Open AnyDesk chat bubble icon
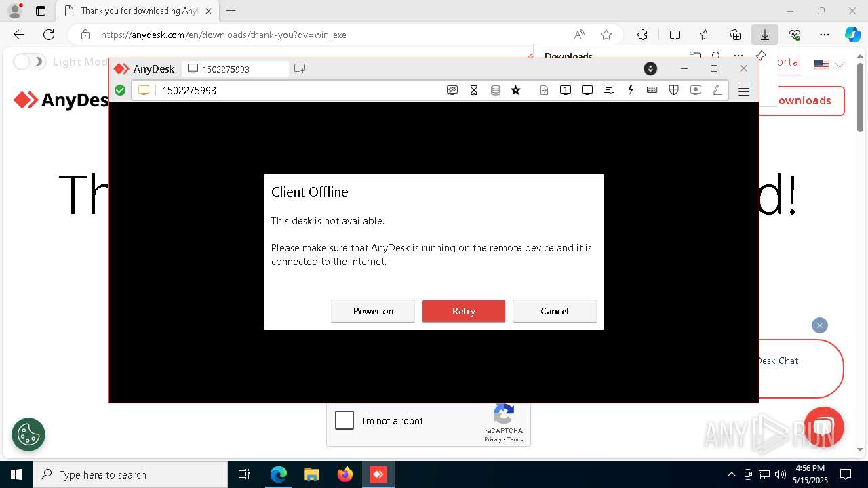The width and height of the screenshot is (868, 488). pyautogui.click(x=609, y=90)
